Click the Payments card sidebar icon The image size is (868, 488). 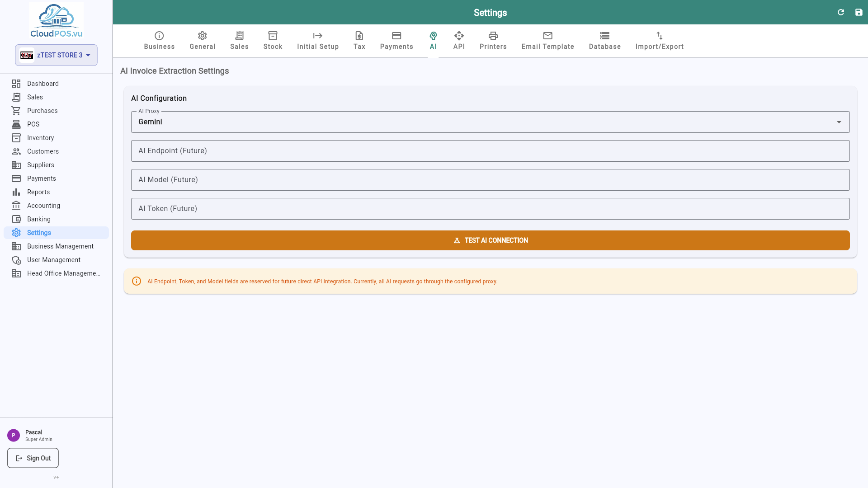[16, 178]
